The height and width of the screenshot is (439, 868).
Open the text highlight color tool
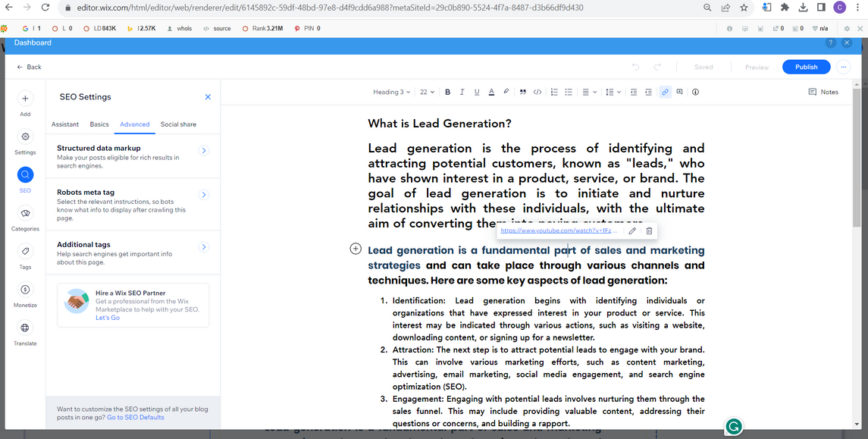click(506, 92)
